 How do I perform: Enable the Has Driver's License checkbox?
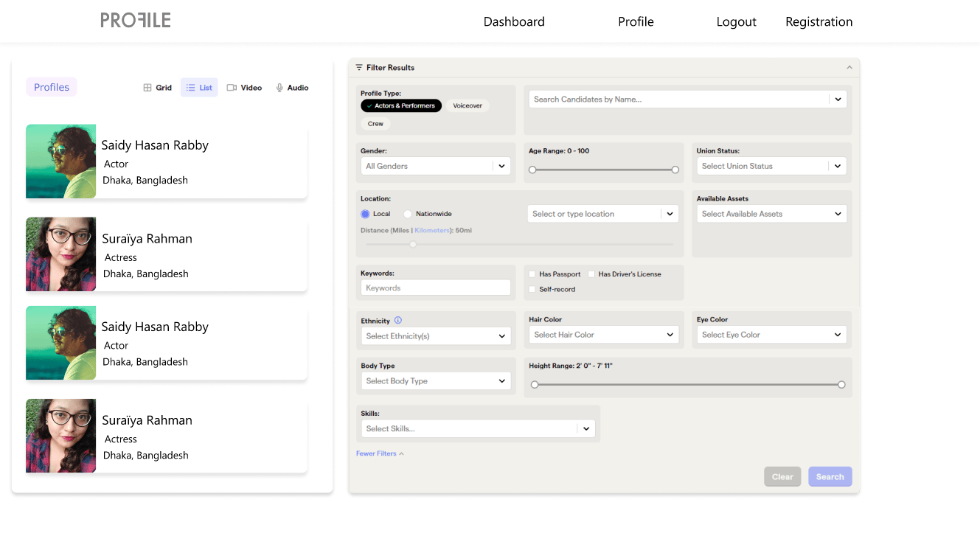coord(591,274)
